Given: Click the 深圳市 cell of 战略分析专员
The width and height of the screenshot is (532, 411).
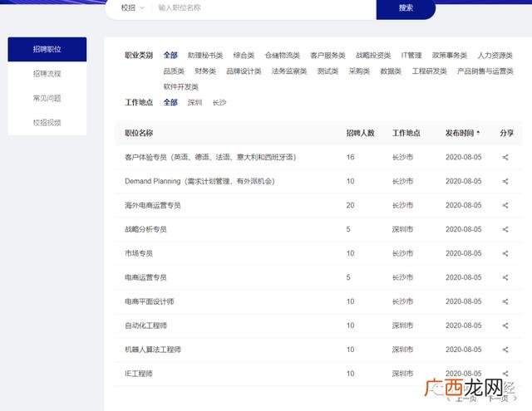Looking at the screenshot, I should [402, 229].
